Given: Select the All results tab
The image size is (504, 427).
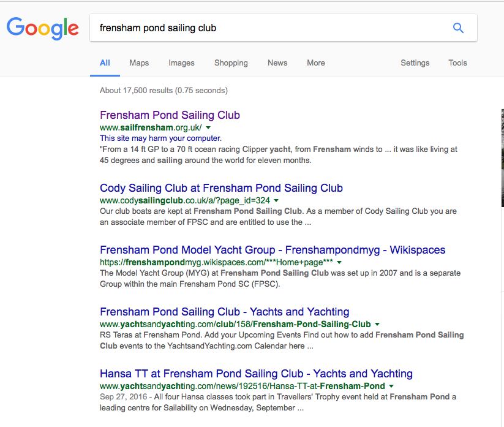Looking at the screenshot, I should (x=105, y=63).
